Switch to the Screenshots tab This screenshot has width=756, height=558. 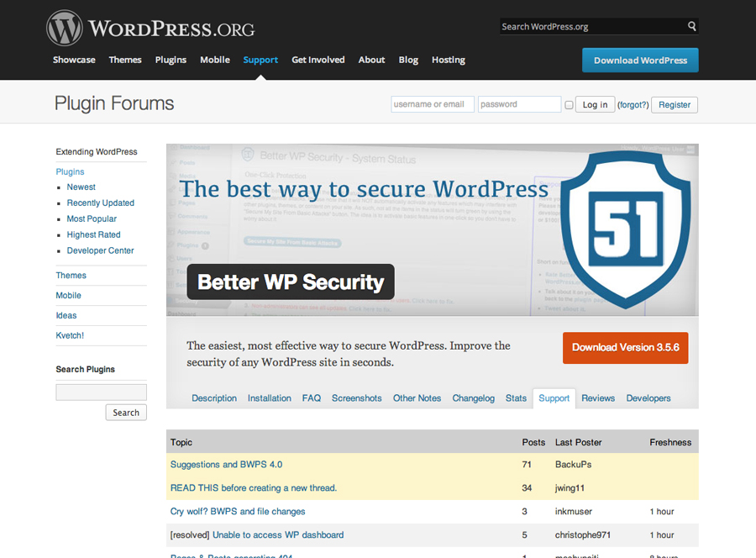(x=357, y=398)
